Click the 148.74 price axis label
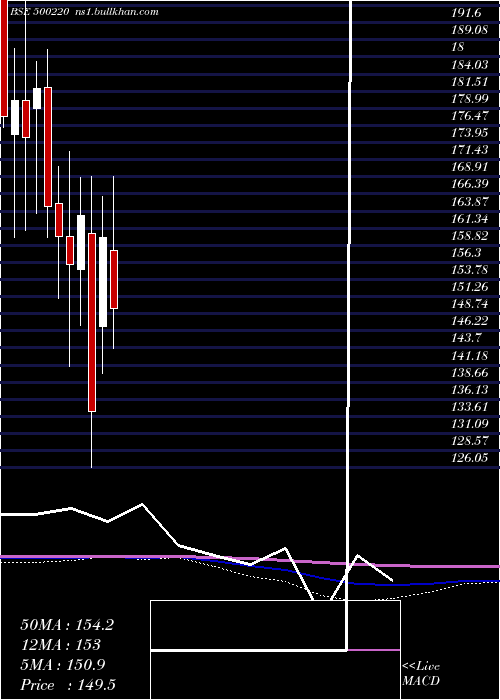The width and height of the screenshot is (500, 700). [470, 304]
